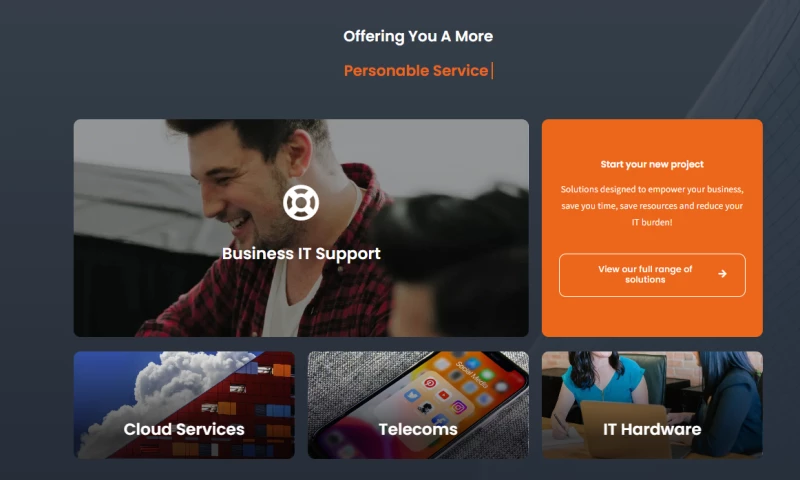The width and height of the screenshot is (800, 480).
Task: Select the Telecoms label
Action: click(418, 430)
